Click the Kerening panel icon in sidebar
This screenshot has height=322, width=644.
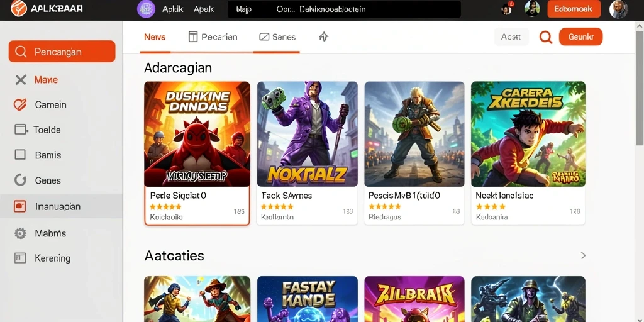(20, 258)
